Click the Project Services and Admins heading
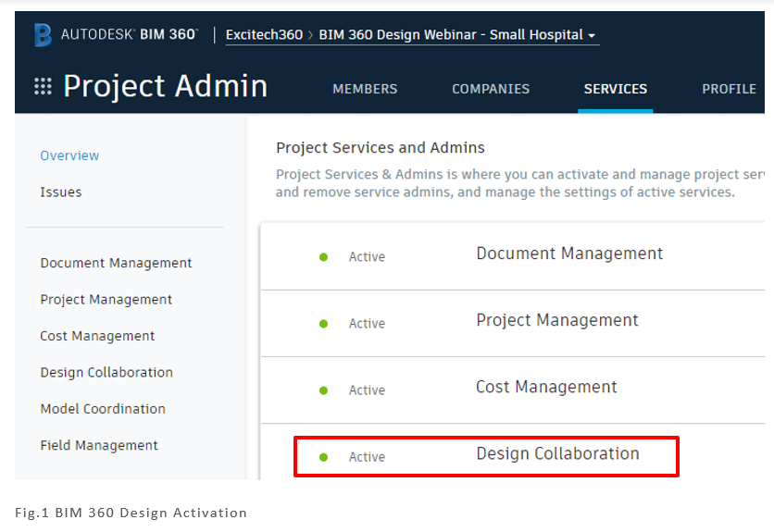Screen dimensions: 774x532 click(381, 147)
